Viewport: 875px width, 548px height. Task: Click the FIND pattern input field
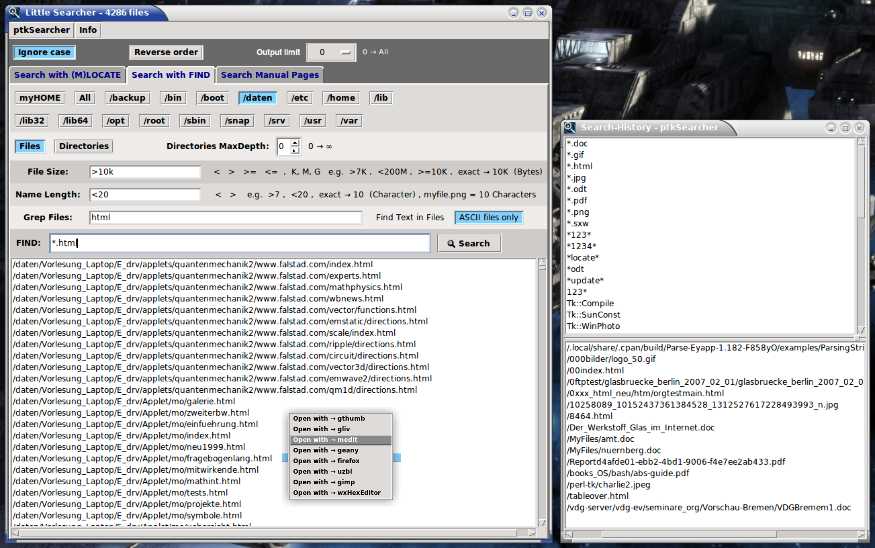pyautogui.click(x=240, y=243)
